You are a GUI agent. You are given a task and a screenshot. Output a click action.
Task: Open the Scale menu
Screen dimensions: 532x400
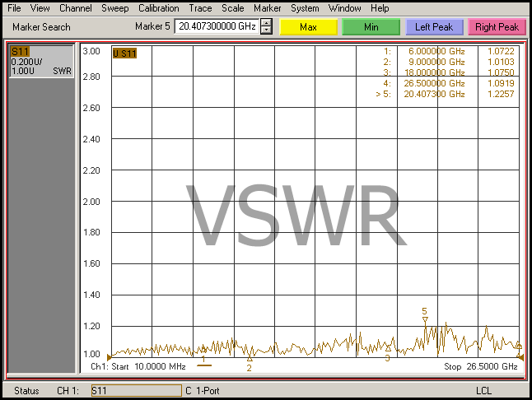pos(233,8)
